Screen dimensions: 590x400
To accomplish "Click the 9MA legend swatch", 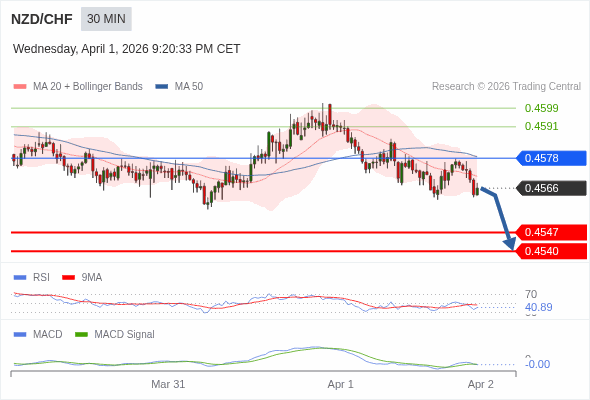I will point(68,278).
